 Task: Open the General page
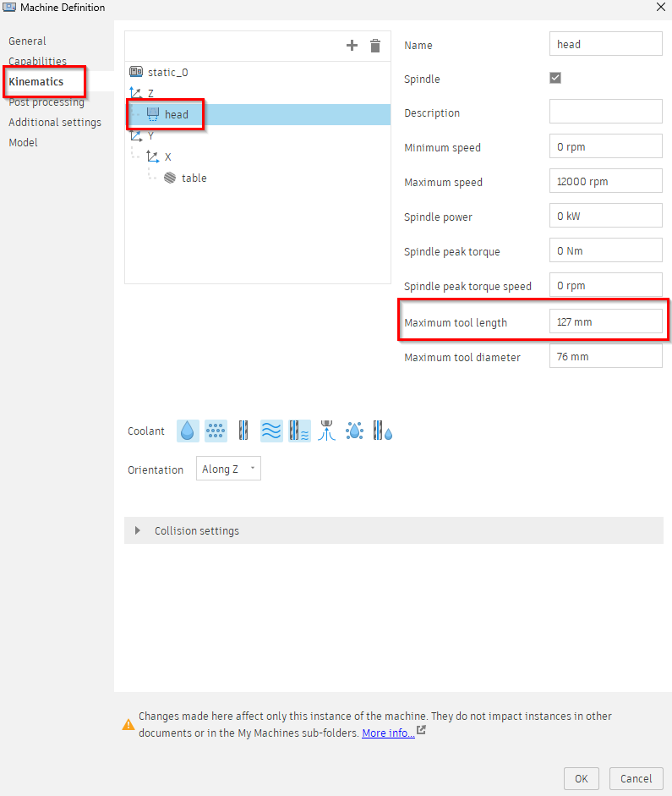pyautogui.click(x=27, y=41)
